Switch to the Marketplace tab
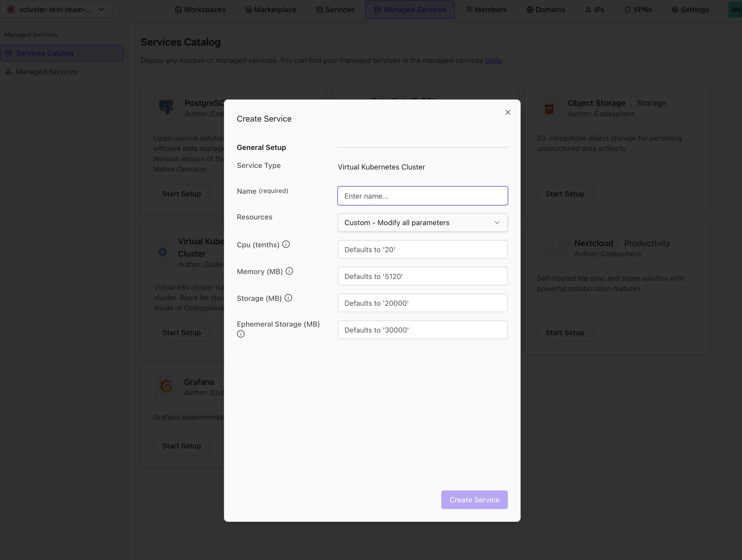 pos(271,9)
